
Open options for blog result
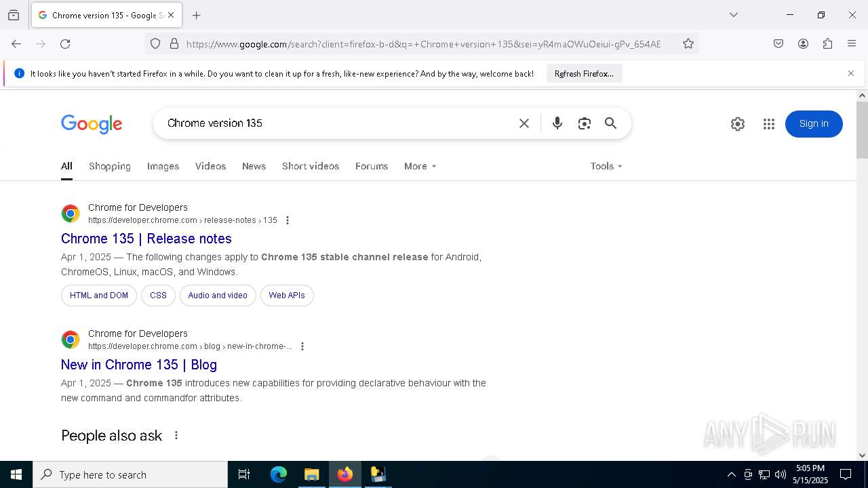[x=302, y=346]
